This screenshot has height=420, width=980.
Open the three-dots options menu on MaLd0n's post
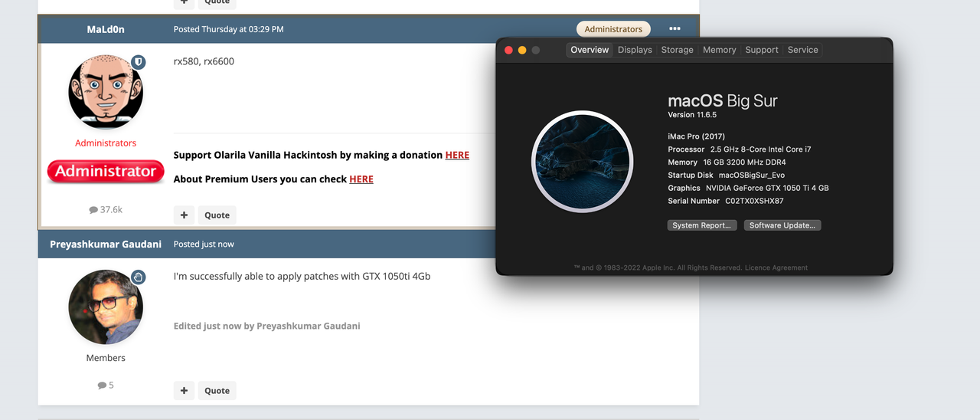(x=675, y=29)
